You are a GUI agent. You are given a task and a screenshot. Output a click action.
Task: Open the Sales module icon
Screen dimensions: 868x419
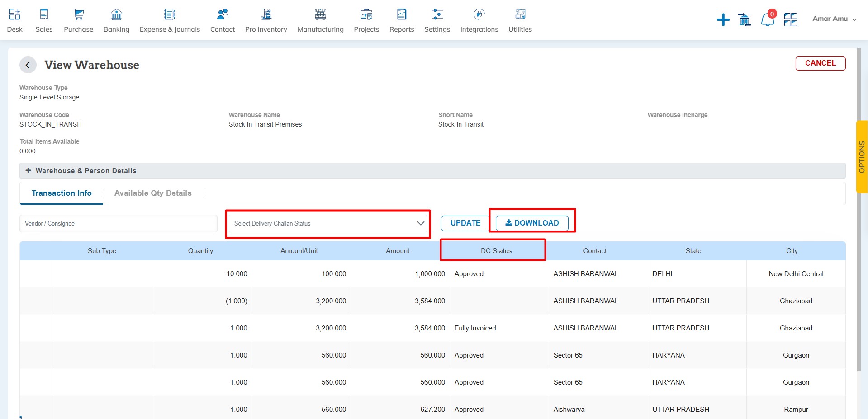pyautogui.click(x=44, y=14)
